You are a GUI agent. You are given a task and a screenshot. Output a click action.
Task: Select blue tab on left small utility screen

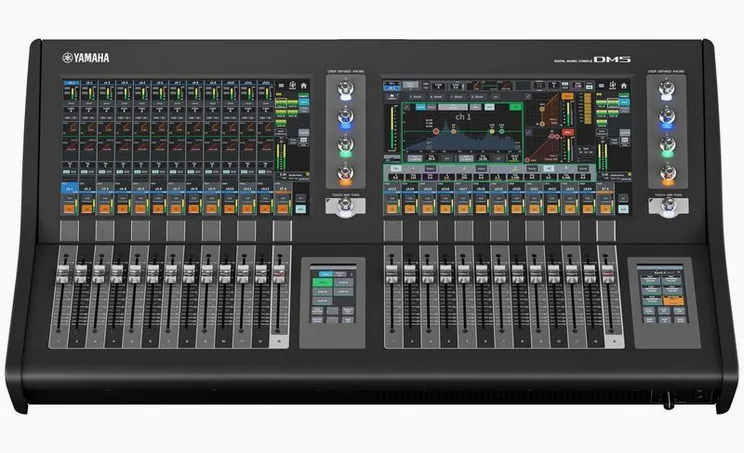tap(326, 274)
